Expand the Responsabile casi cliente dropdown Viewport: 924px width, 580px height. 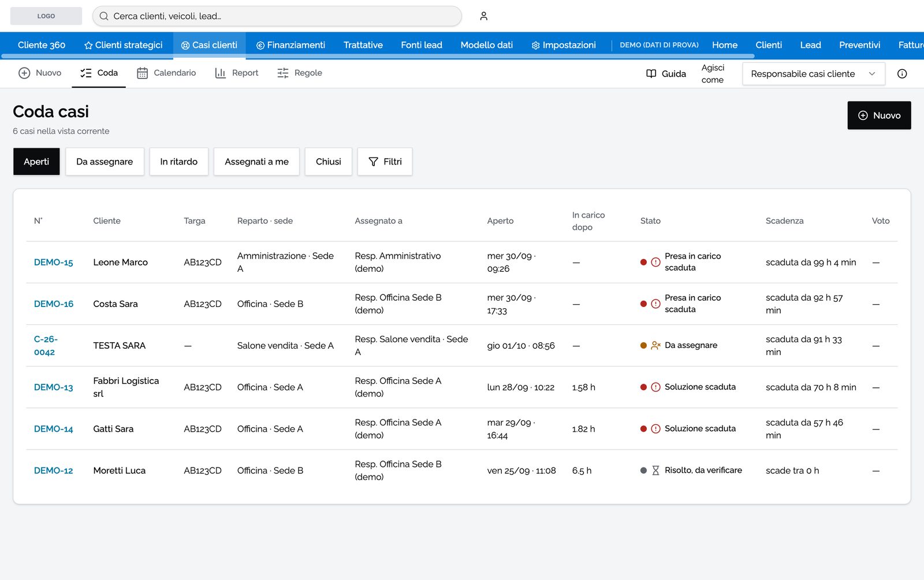[x=814, y=74]
